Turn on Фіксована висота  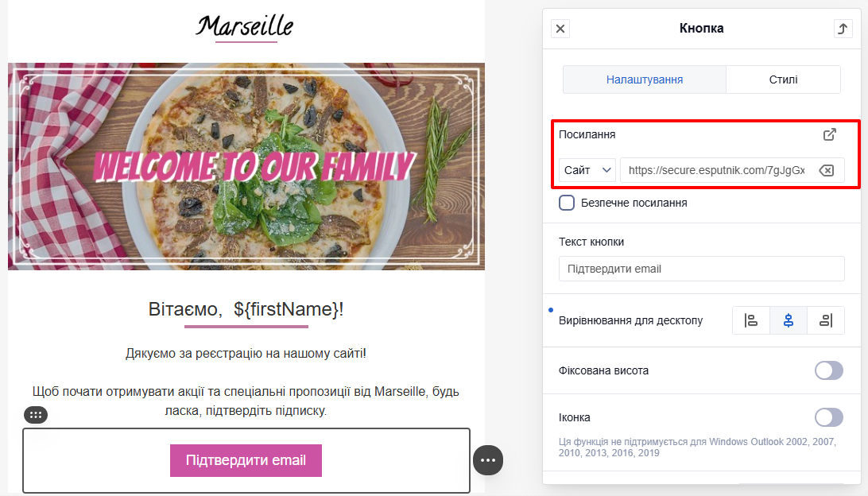[x=828, y=370]
